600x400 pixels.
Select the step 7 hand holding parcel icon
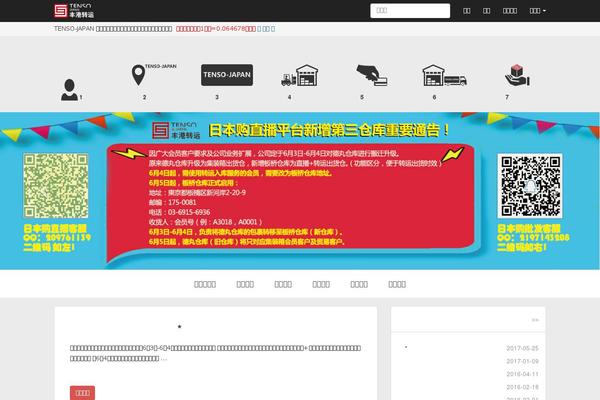pyautogui.click(x=517, y=75)
